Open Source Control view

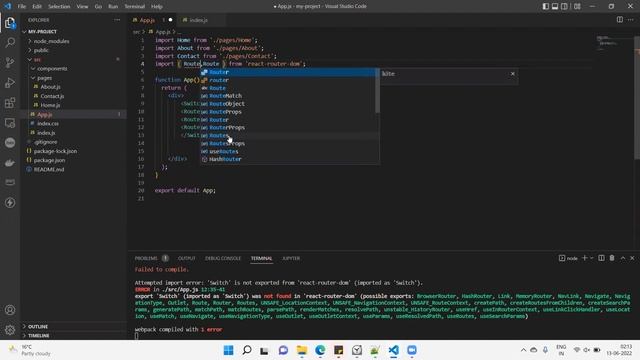click(x=10, y=62)
